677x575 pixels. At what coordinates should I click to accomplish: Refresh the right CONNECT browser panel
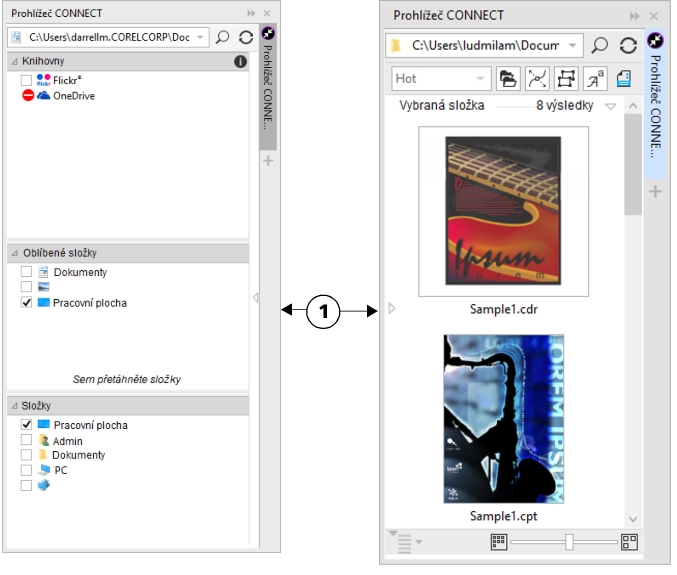(x=629, y=46)
